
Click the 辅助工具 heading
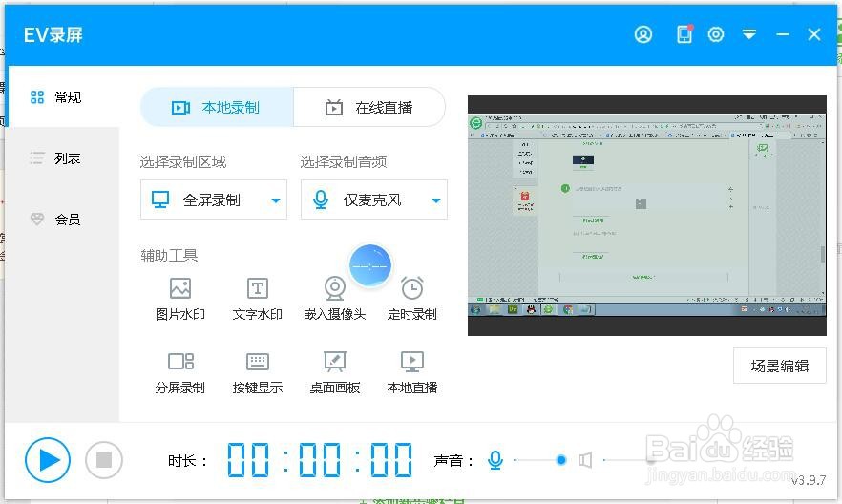pos(169,255)
